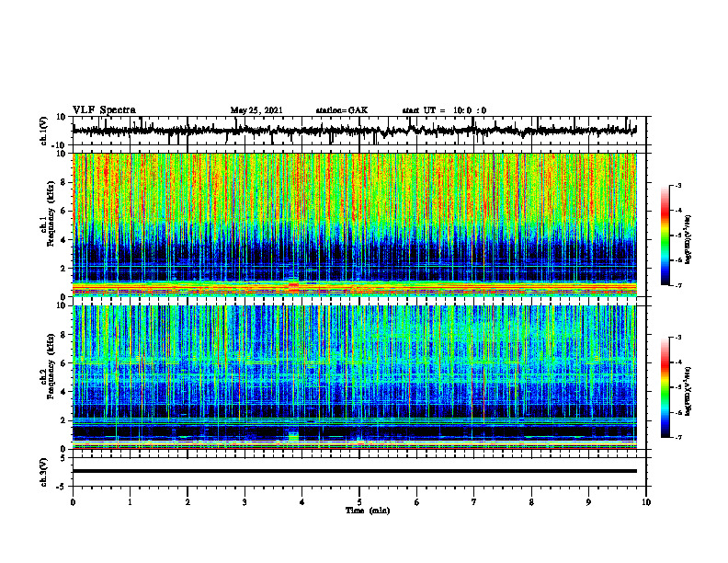The image size is (728, 563).
Task: Click the ch.1 voltage waveform trace
Action: (x=355, y=131)
